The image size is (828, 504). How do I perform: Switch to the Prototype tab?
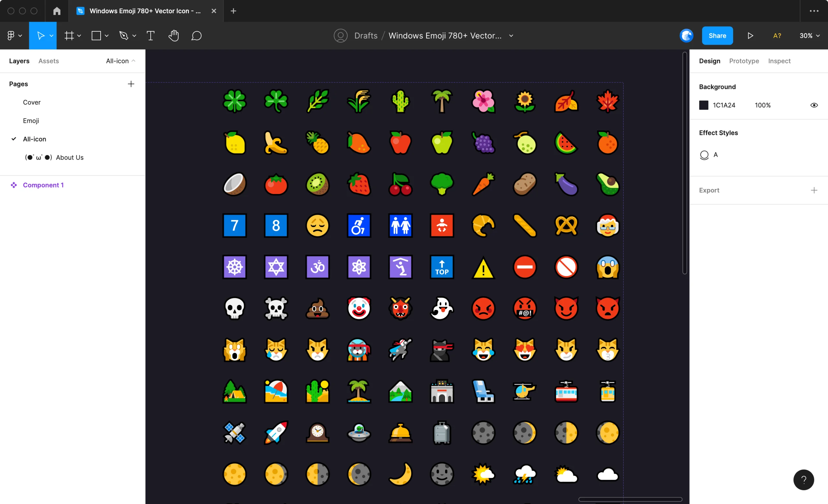click(744, 61)
